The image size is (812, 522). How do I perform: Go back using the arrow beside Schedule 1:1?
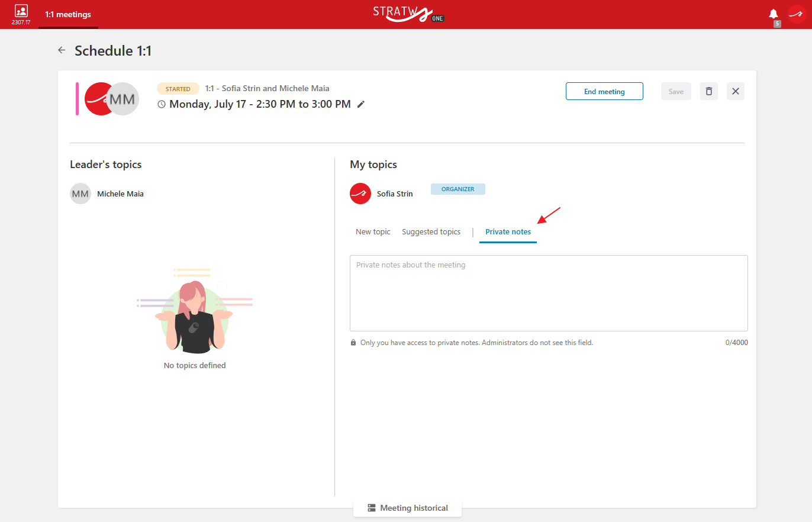[62, 50]
